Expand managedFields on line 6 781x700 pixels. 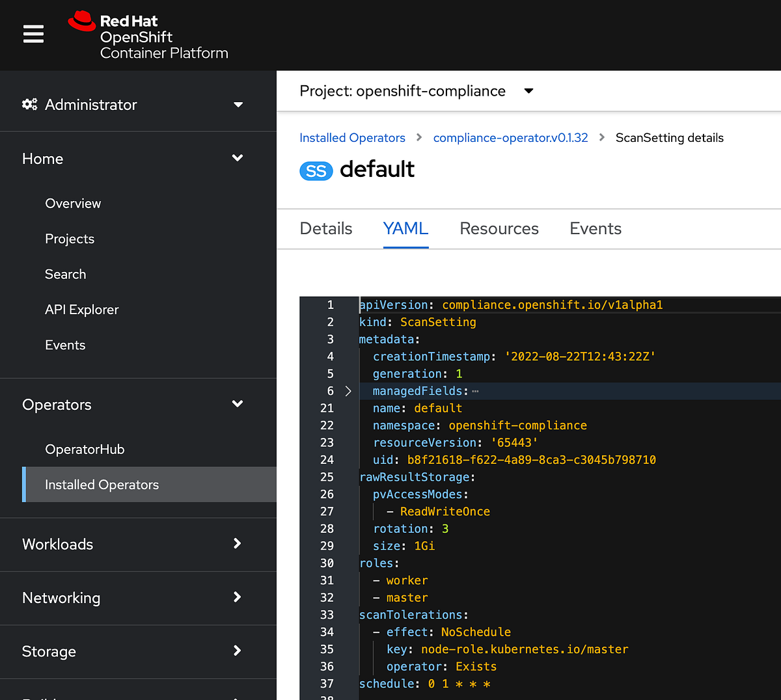pyautogui.click(x=348, y=391)
